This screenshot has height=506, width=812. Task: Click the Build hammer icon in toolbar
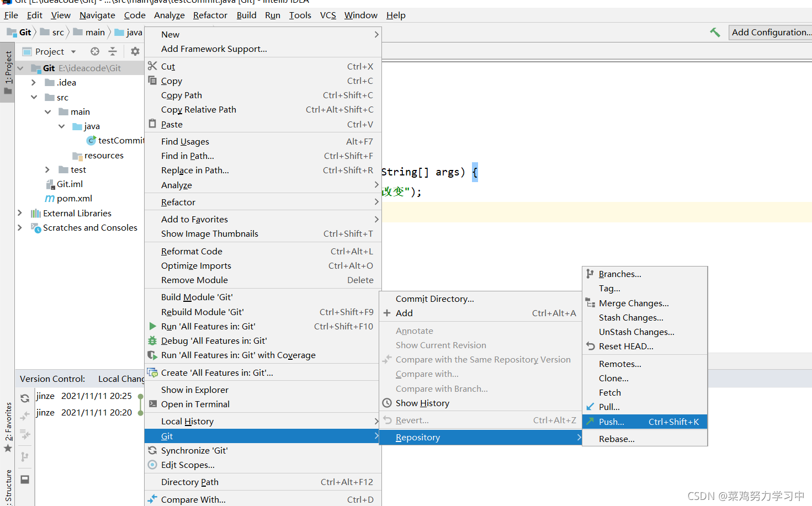click(x=715, y=33)
